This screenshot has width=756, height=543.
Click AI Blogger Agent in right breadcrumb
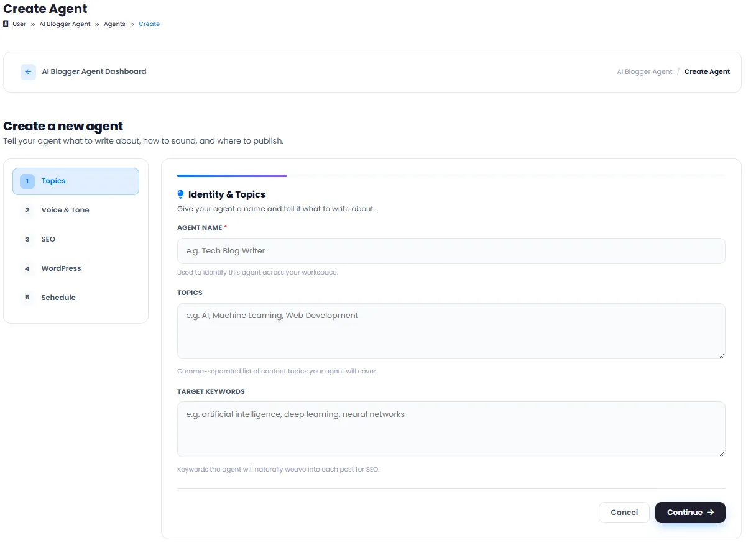(645, 72)
